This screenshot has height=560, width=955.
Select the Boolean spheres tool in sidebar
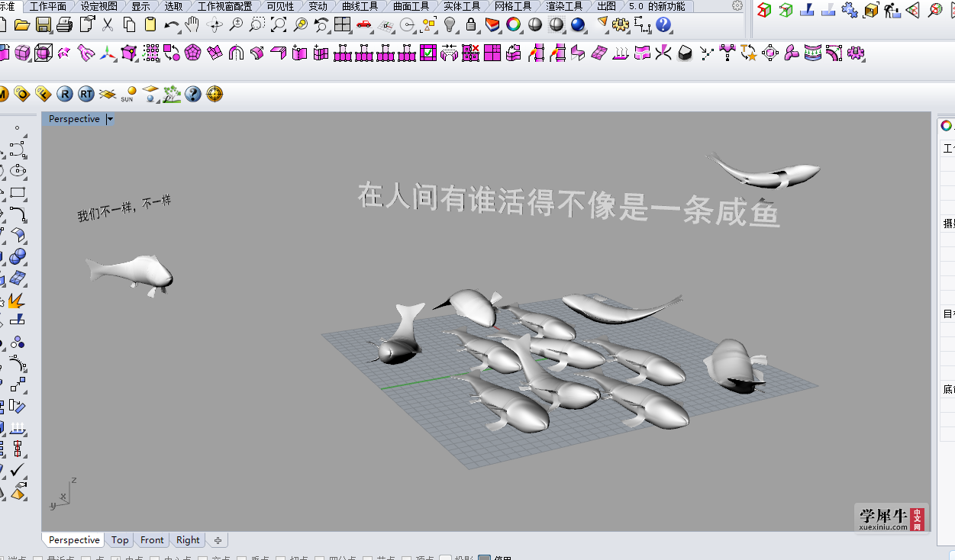coord(18,256)
